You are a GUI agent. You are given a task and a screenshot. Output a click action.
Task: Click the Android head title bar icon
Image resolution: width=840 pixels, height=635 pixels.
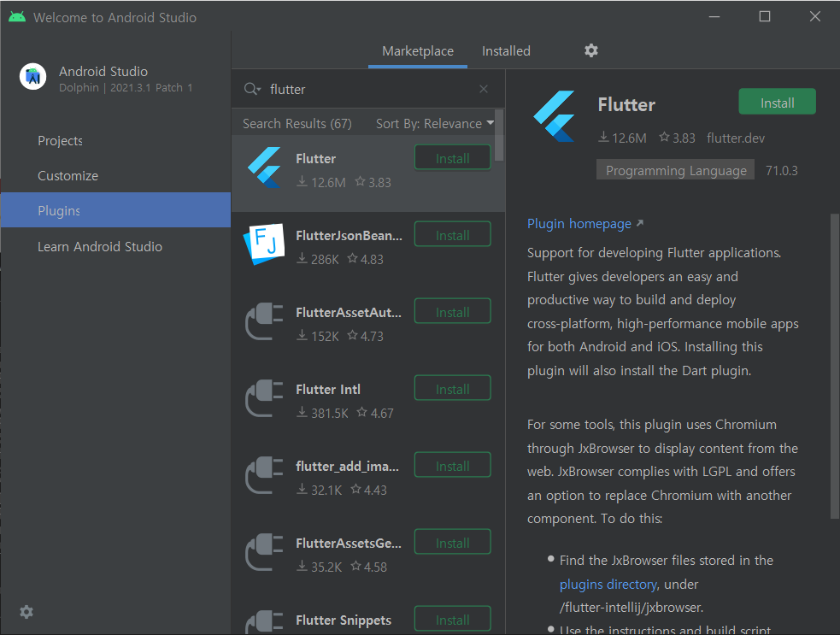[x=17, y=16]
